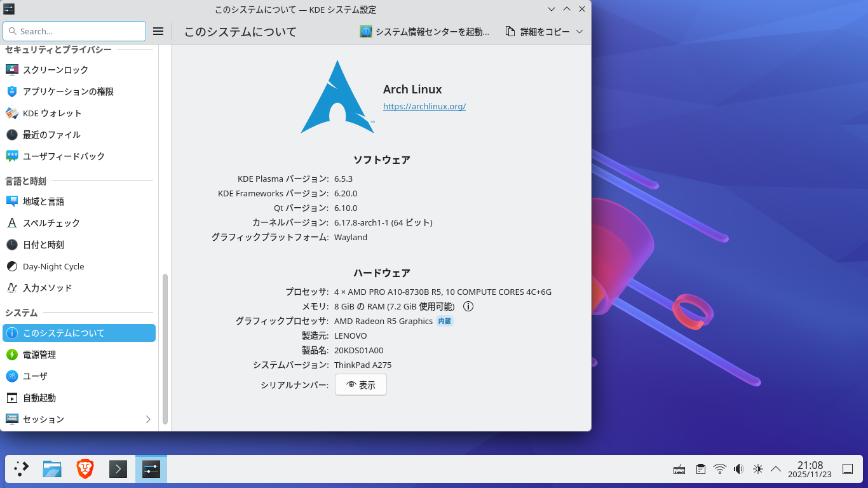Click the clipboard tray icon

point(700,469)
